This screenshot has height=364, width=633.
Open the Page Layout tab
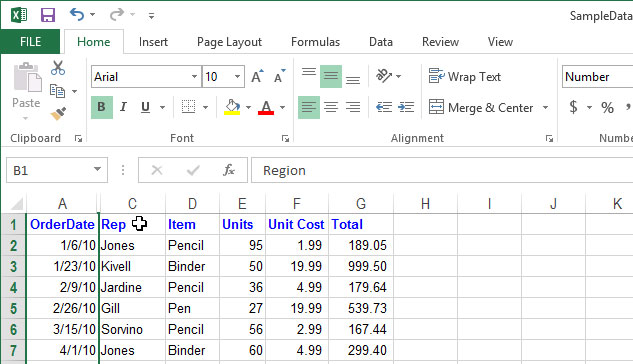point(229,42)
